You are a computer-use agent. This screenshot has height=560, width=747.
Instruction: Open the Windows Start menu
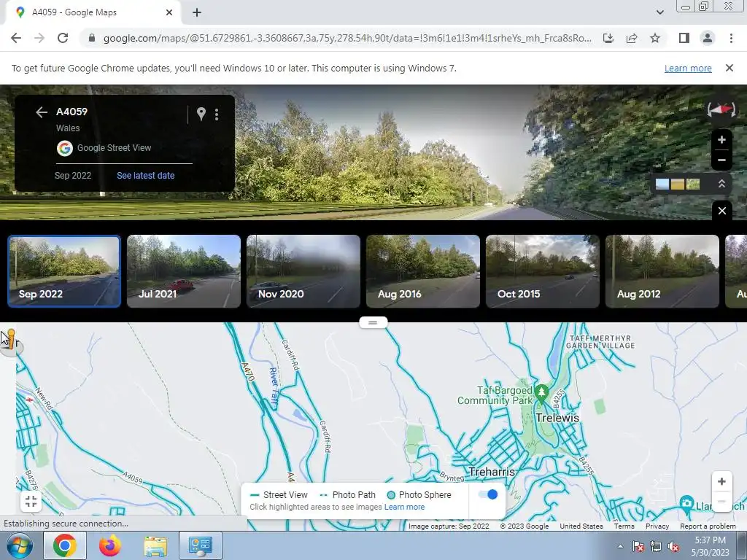(x=19, y=545)
